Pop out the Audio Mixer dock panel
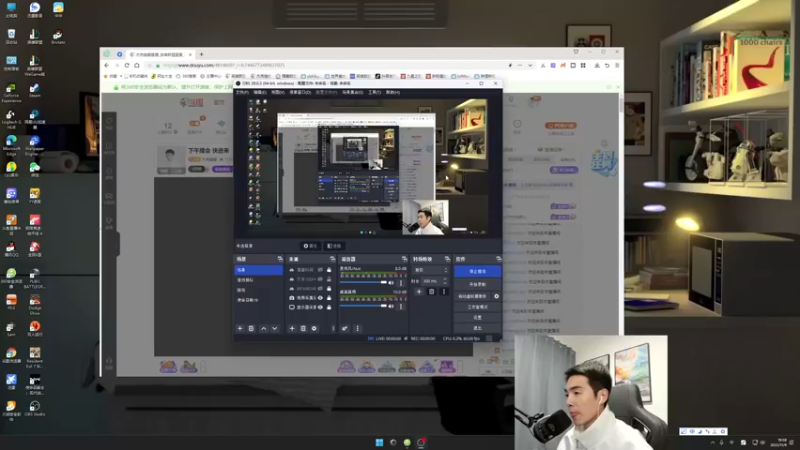 coord(404,259)
